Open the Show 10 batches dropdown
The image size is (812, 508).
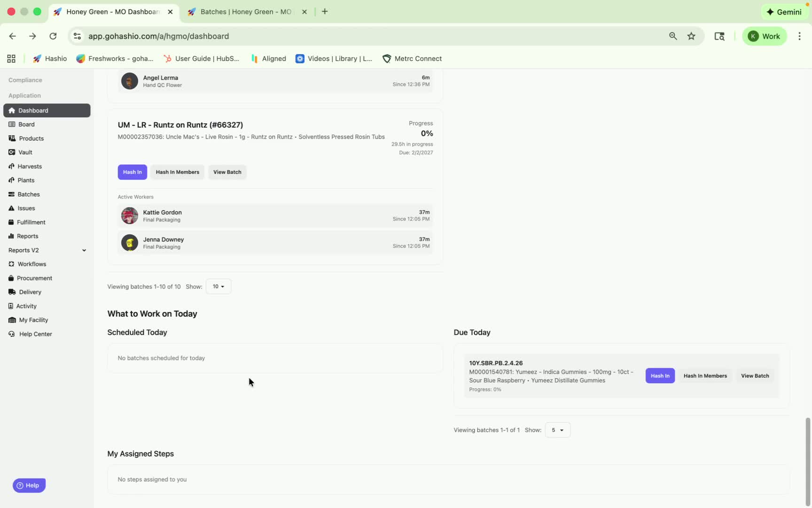(219, 286)
